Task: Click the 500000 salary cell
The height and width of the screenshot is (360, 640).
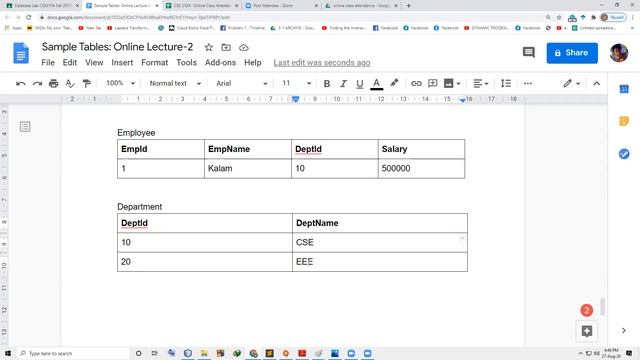Action: (x=421, y=169)
